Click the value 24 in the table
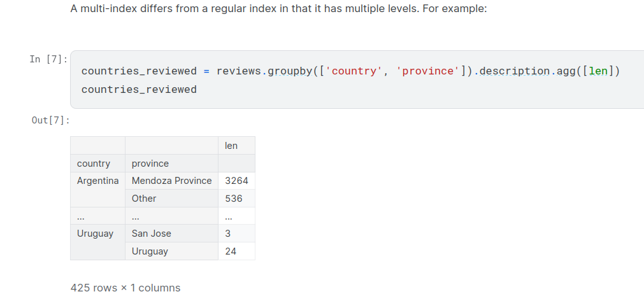 (231, 251)
